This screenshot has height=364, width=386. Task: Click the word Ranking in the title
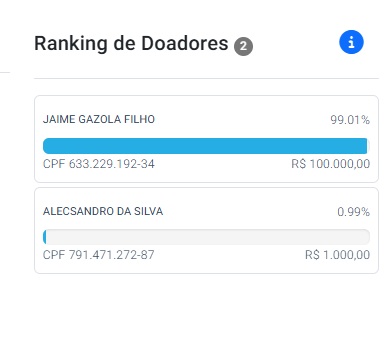(x=71, y=44)
